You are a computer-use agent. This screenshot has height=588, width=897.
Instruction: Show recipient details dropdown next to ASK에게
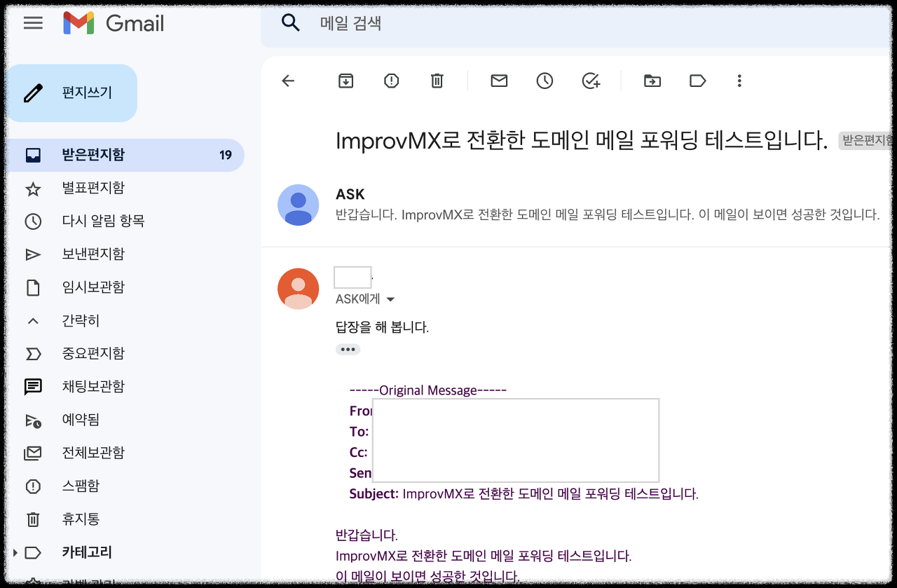[390, 300]
